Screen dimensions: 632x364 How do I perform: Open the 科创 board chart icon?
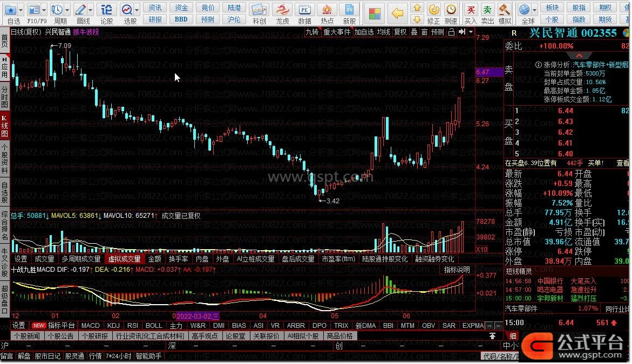(x=259, y=10)
